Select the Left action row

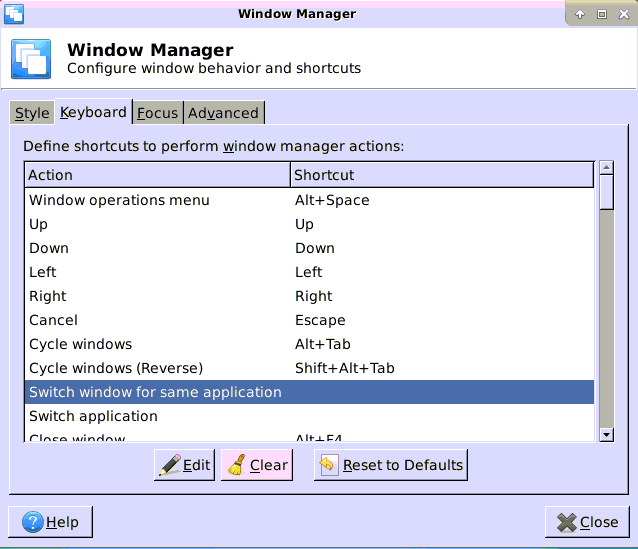pos(309,272)
